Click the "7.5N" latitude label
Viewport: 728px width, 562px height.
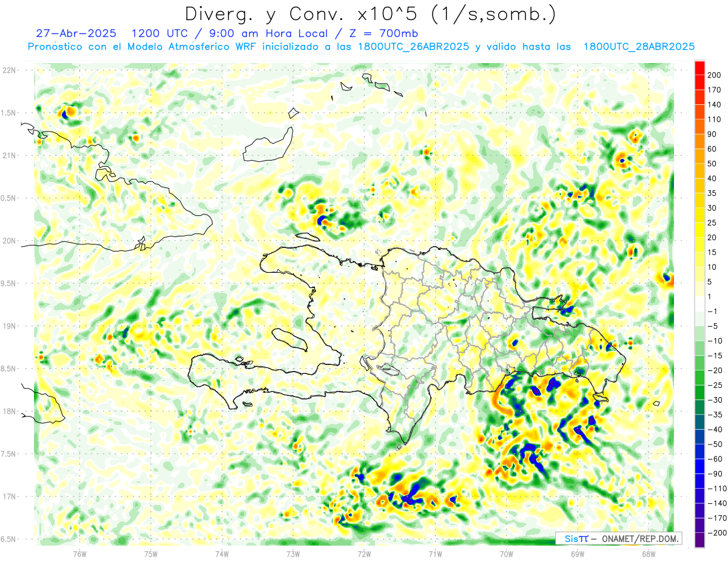[x=8, y=453]
